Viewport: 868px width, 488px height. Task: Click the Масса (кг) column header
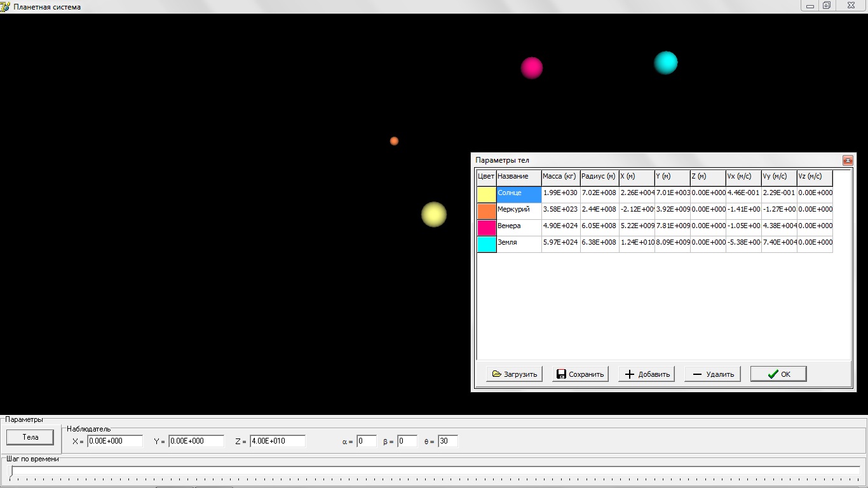561,178
